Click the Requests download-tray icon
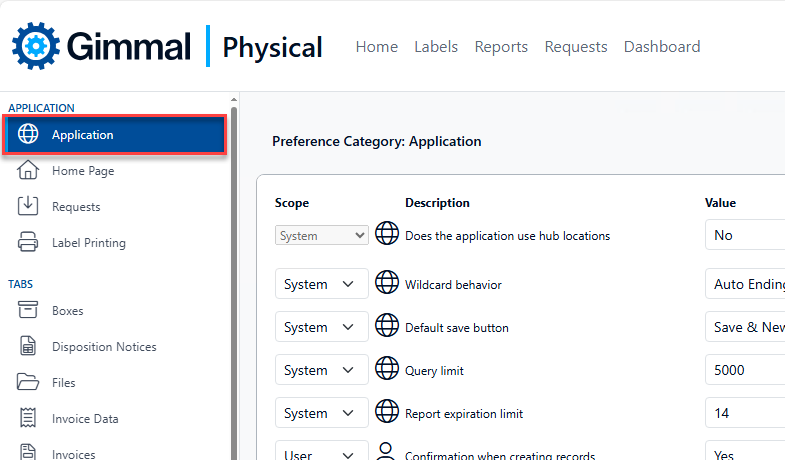The height and width of the screenshot is (460, 785). click(x=28, y=206)
